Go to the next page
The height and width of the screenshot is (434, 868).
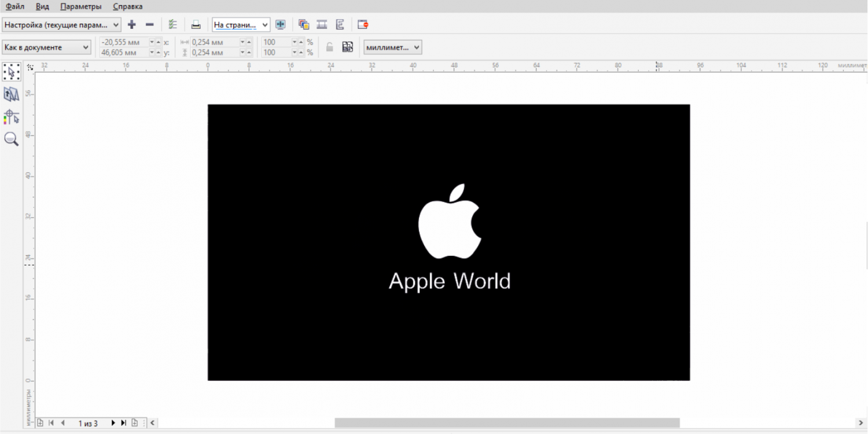113,423
